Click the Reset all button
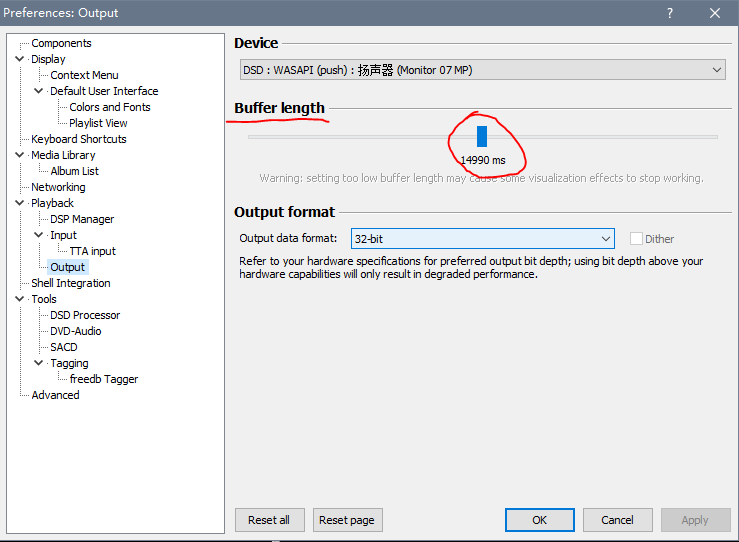The width and height of the screenshot is (739, 542). pyautogui.click(x=269, y=520)
